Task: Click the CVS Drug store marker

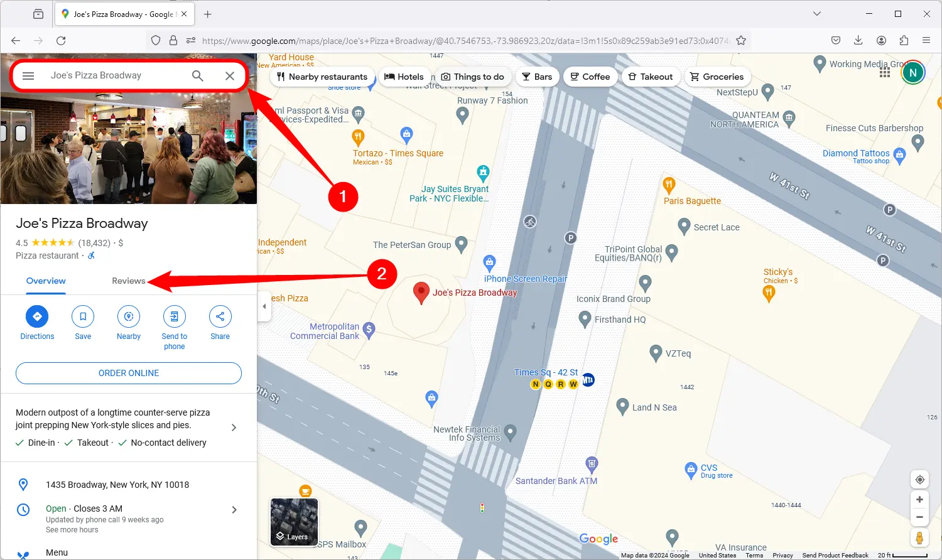Action: click(691, 470)
